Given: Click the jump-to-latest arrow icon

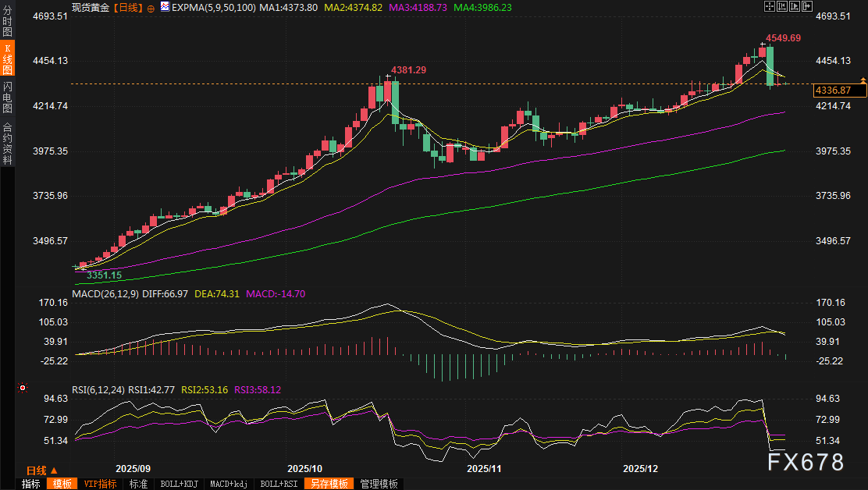Looking at the screenshot, I should tap(809, 6).
